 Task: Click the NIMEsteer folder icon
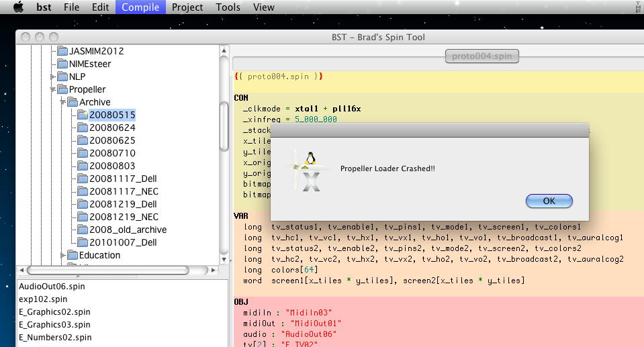62,64
